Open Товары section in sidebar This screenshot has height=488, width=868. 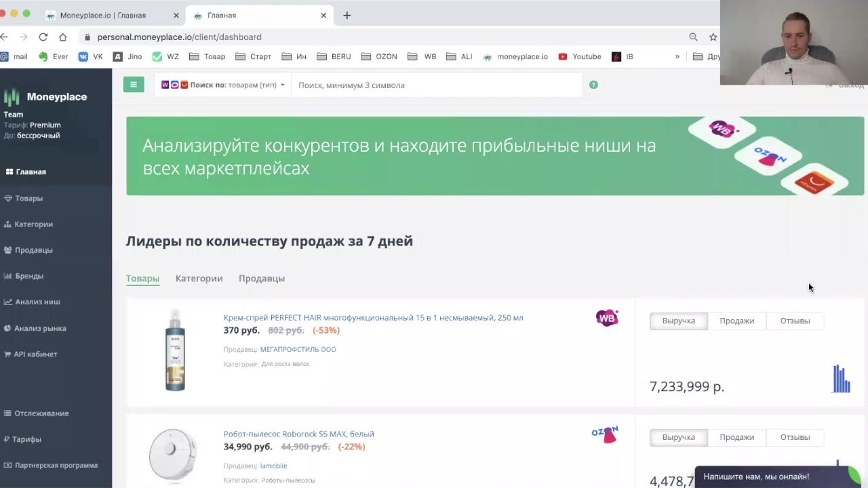[x=24, y=199]
